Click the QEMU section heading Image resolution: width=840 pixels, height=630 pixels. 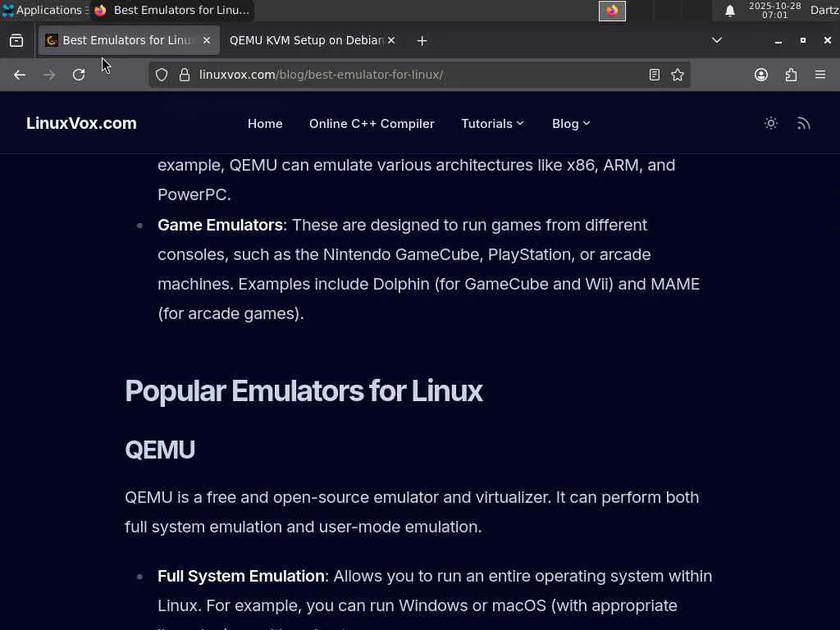click(x=160, y=450)
